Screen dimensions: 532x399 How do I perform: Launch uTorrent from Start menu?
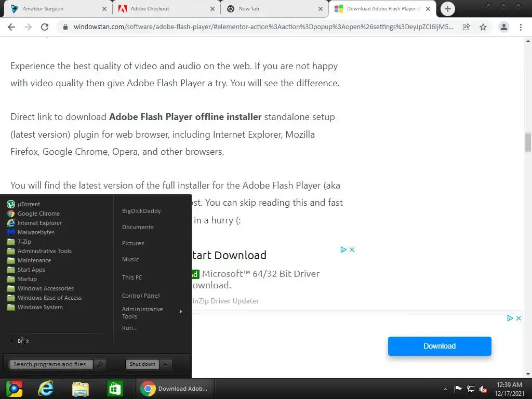pos(29,204)
